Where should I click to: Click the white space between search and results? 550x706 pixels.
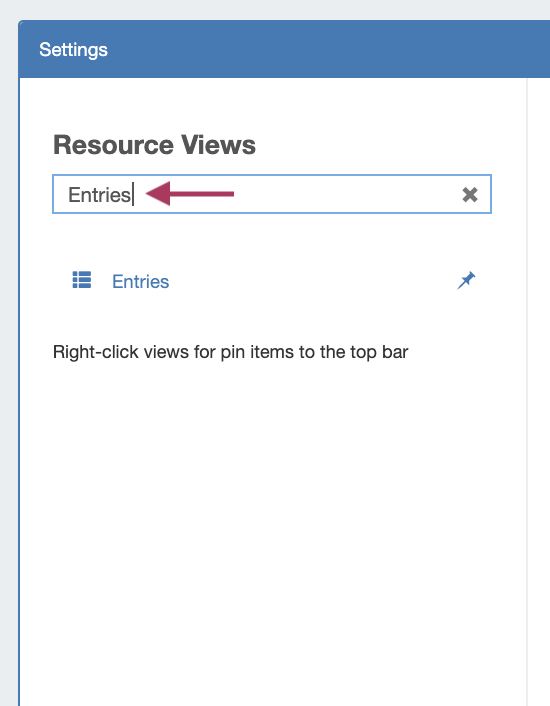pos(272,239)
